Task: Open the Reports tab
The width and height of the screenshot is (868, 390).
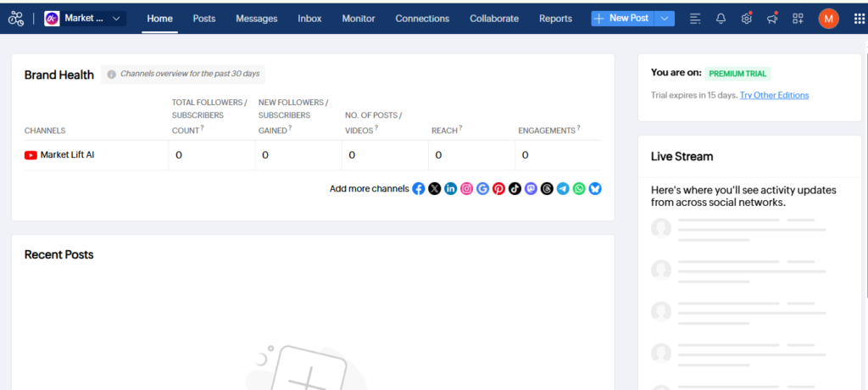Action: coord(556,19)
